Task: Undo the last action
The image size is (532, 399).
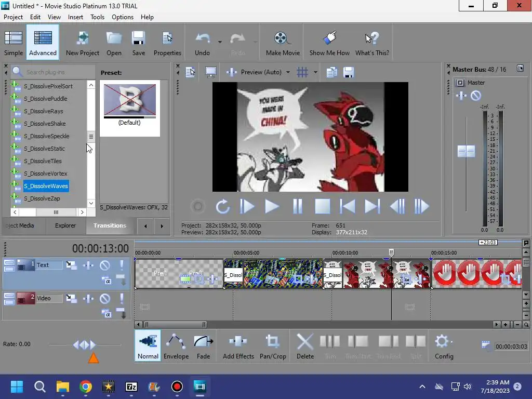Action: click(x=202, y=43)
